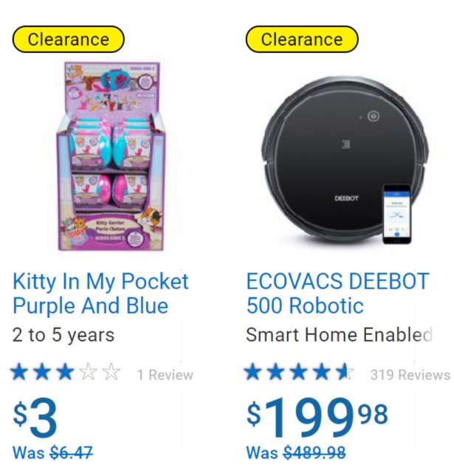Image resolution: width=454 pixels, height=476 pixels.
Task: Click the Was $6.47 original price
Action: (x=52, y=452)
